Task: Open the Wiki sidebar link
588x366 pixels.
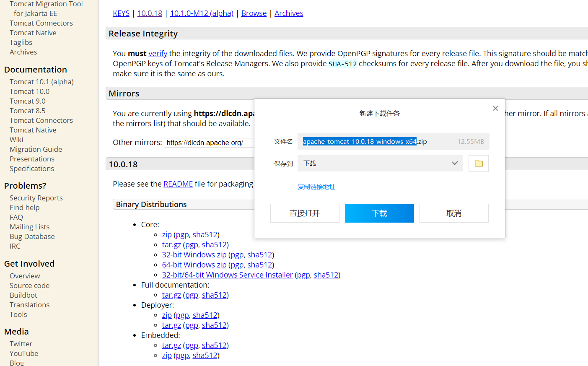Action: coord(16,140)
